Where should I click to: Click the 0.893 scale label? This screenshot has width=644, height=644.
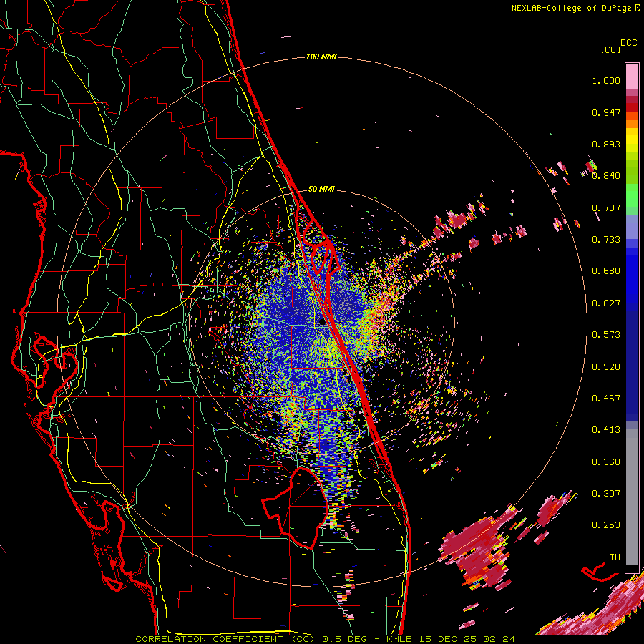pos(606,144)
